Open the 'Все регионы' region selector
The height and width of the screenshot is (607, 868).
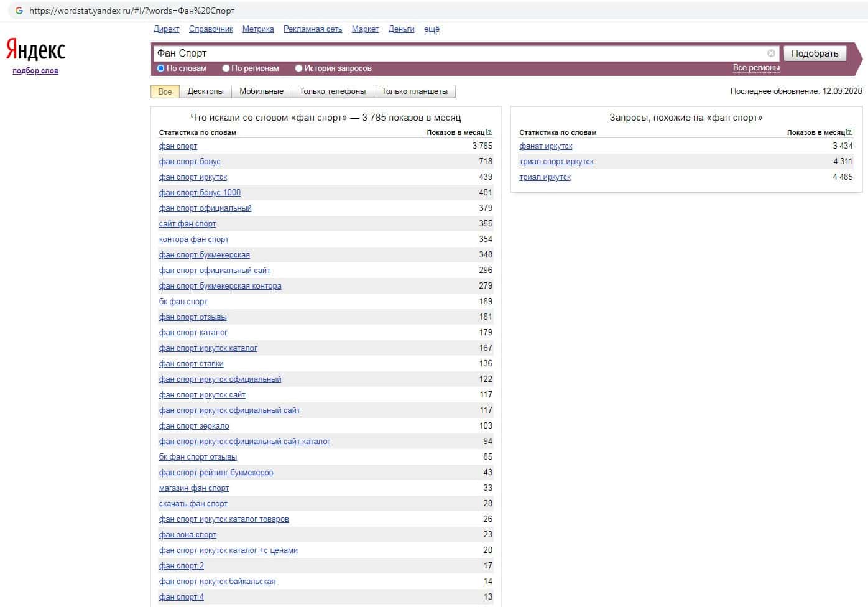[755, 68]
